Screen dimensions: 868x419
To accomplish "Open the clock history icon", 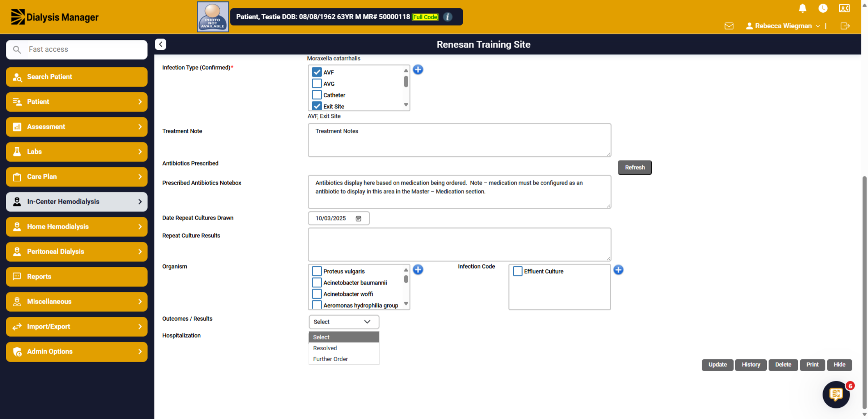I will coord(823,8).
